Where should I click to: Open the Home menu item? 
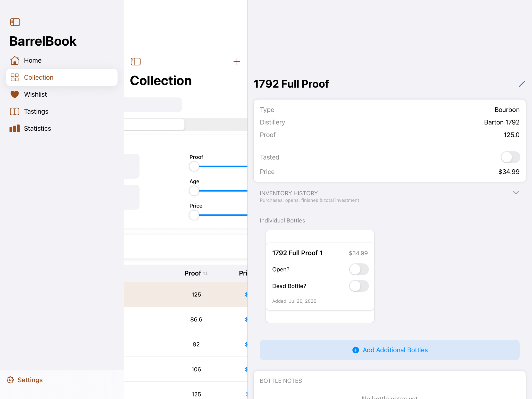(x=62, y=60)
